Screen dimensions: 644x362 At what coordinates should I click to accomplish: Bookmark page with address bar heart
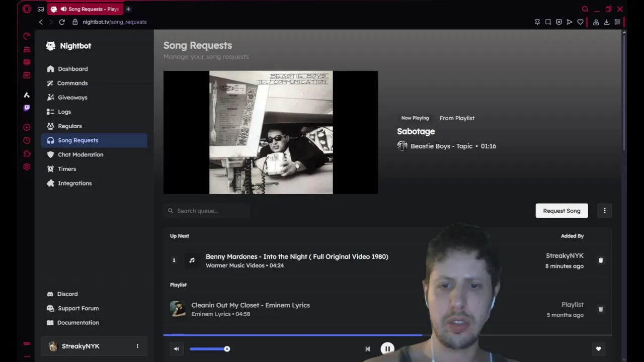[x=580, y=22]
